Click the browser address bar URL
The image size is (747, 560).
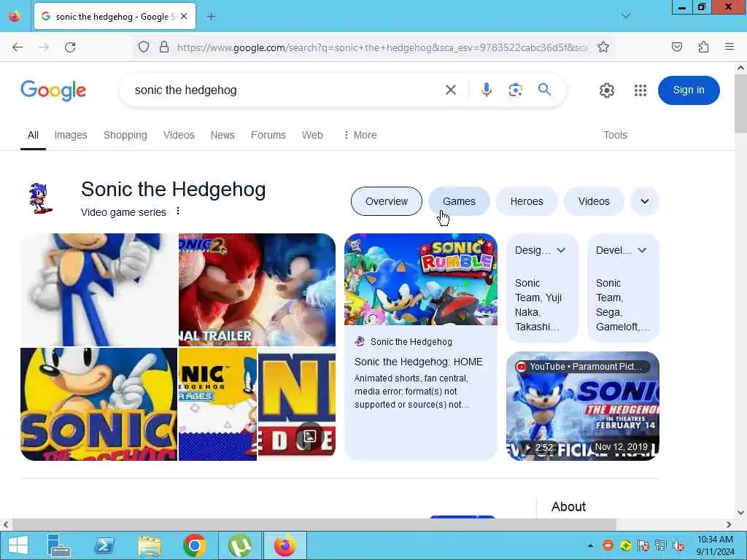coord(382,47)
